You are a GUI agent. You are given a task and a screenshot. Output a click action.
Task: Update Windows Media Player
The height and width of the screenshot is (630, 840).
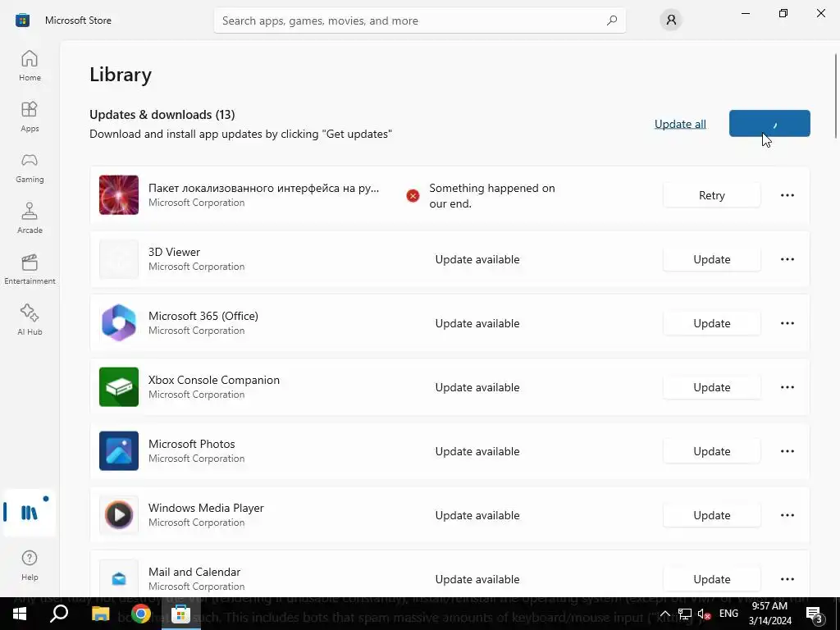click(x=711, y=515)
